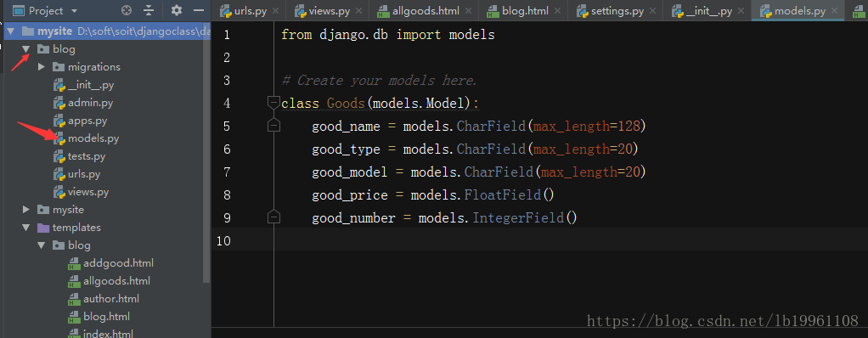Close the __init__.py tab

741,10
